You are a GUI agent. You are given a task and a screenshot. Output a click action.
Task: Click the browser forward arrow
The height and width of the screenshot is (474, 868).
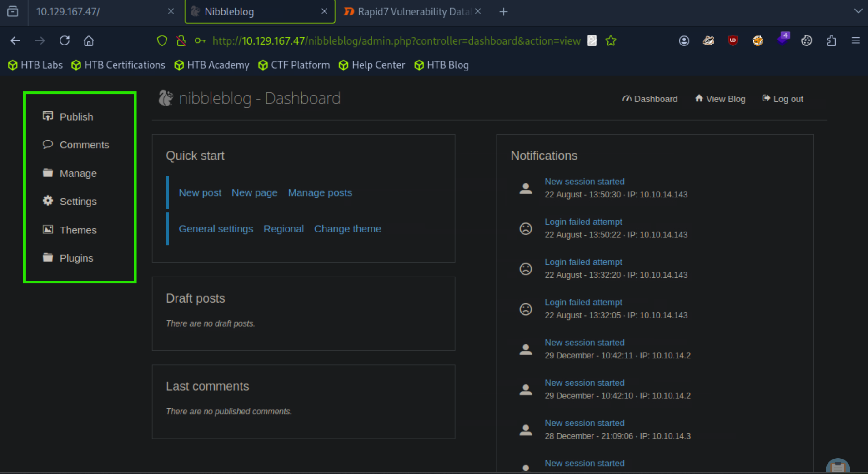[40, 40]
